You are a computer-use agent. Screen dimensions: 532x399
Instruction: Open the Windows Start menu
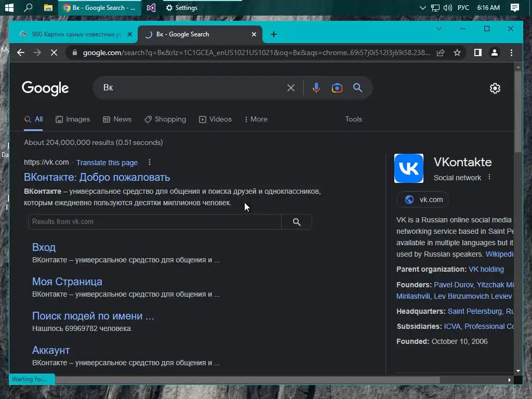pyautogui.click(x=9, y=7)
